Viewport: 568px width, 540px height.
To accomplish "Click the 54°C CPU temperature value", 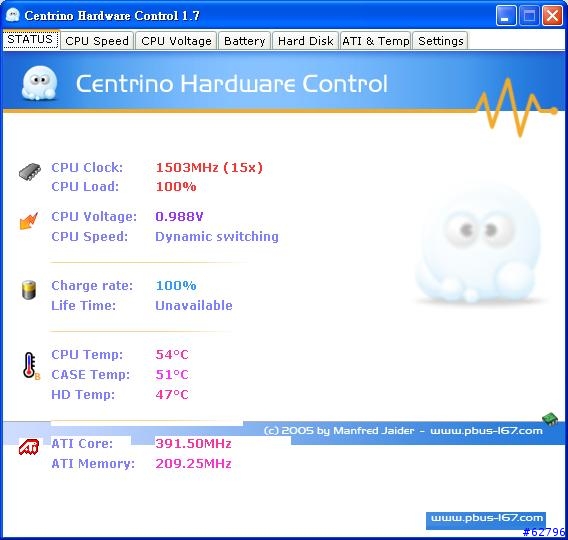I will pyautogui.click(x=172, y=355).
